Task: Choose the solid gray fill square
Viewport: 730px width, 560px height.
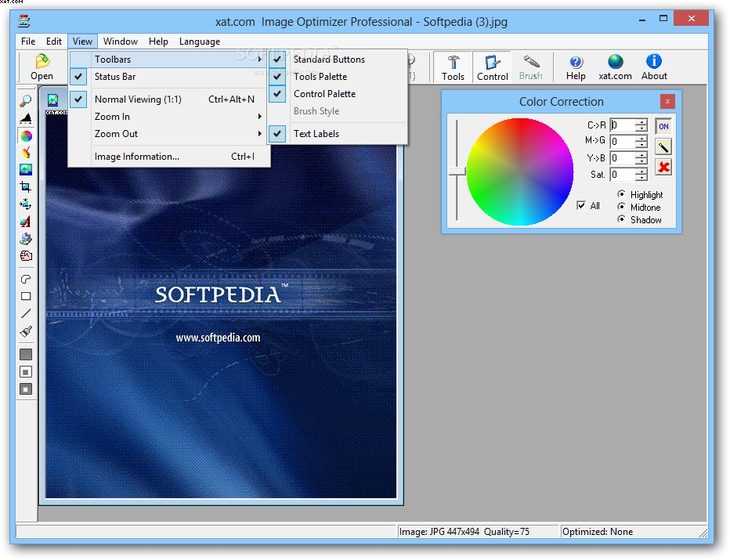Action: (x=26, y=355)
